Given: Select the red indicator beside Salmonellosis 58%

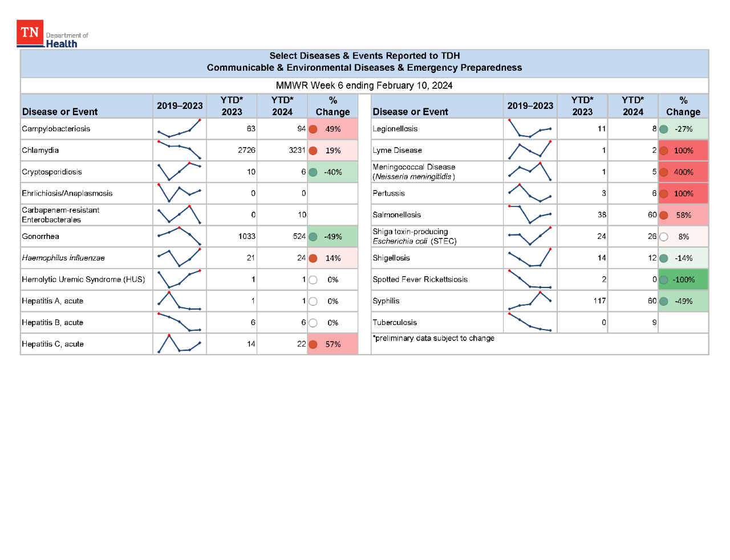Looking at the screenshot, I should [x=664, y=214].
